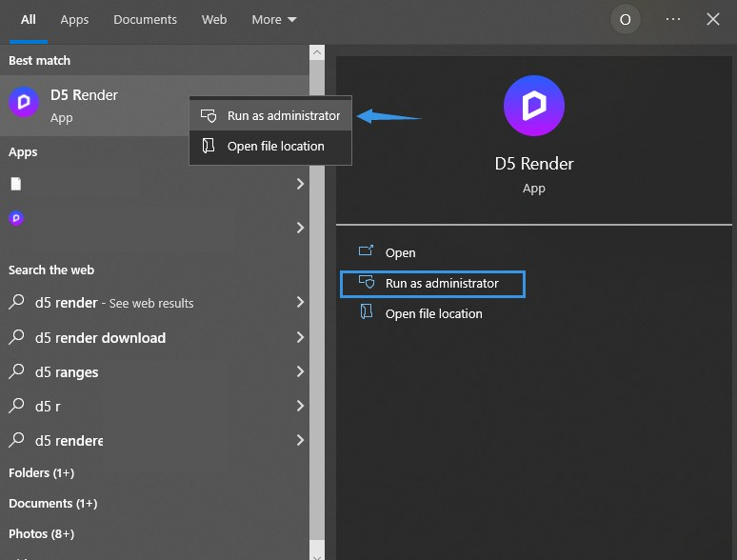Expand 'd5 ranges' suggestion arrow
737x560 pixels.
pyautogui.click(x=300, y=371)
